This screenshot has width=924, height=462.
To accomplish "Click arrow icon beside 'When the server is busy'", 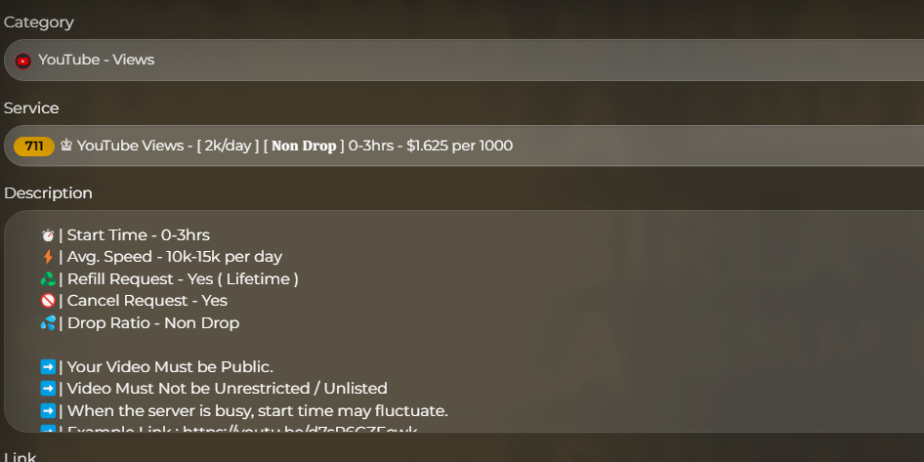I will 47,411.
